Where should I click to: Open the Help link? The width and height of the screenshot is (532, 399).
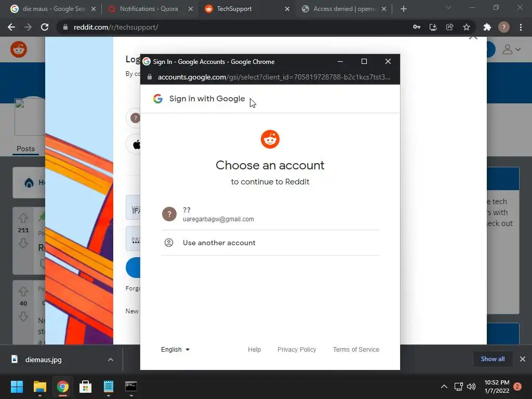click(x=254, y=350)
